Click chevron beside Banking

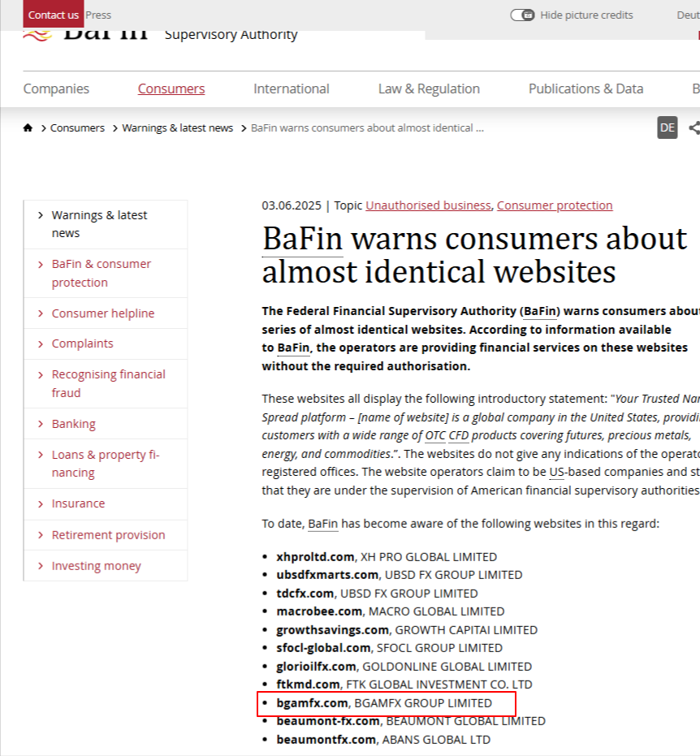(x=41, y=424)
